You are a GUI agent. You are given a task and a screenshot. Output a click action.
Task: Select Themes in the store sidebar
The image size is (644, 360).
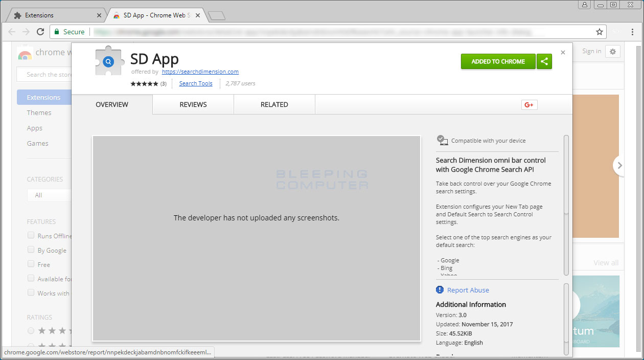(x=39, y=113)
